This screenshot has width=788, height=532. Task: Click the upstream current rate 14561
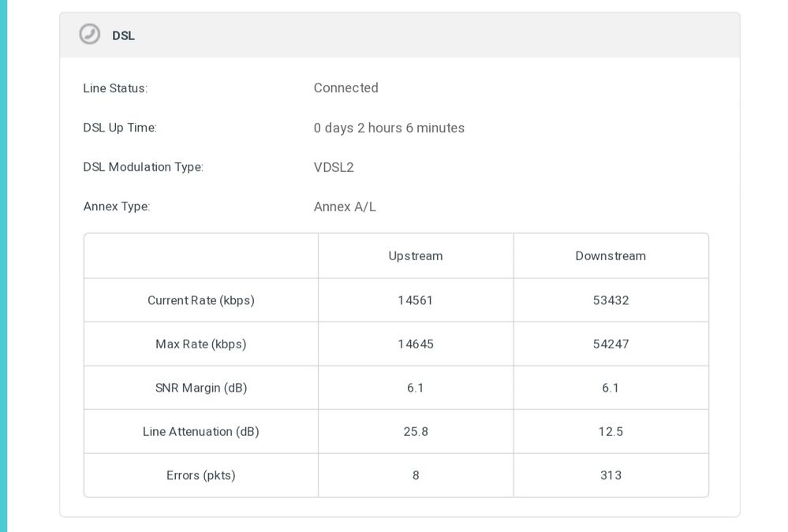click(x=416, y=300)
